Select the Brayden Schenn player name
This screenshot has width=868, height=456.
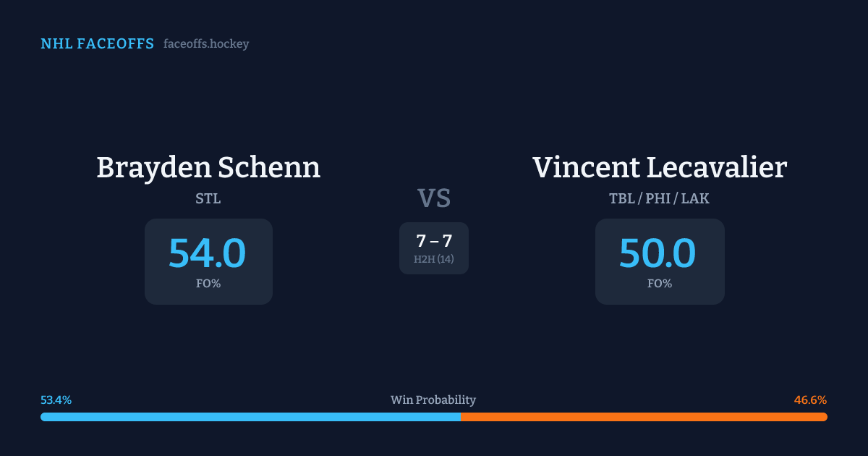coord(208,168)
